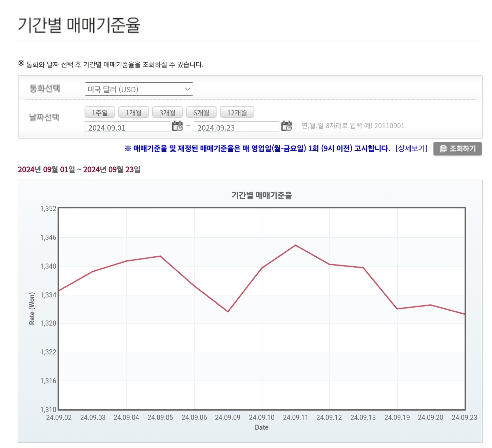Click the chart title 기간별 매매기준율
492x448 pixels.
pos(261,195)
